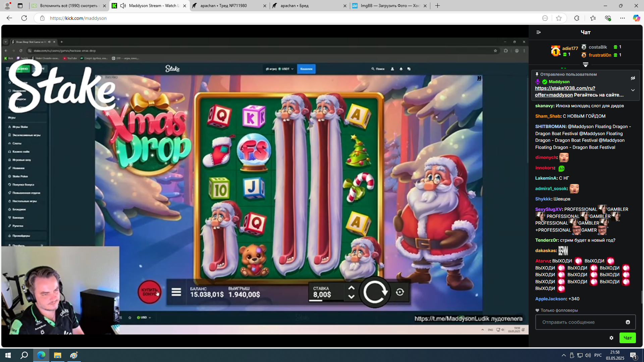Open the Paint app in the taskbar

click(x=74, y=355)
